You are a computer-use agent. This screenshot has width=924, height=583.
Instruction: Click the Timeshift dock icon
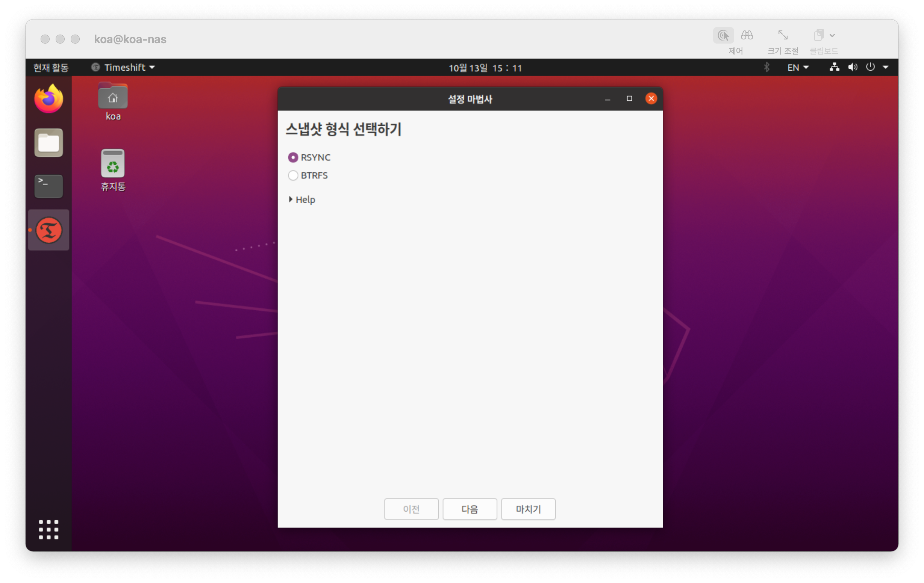48,230
